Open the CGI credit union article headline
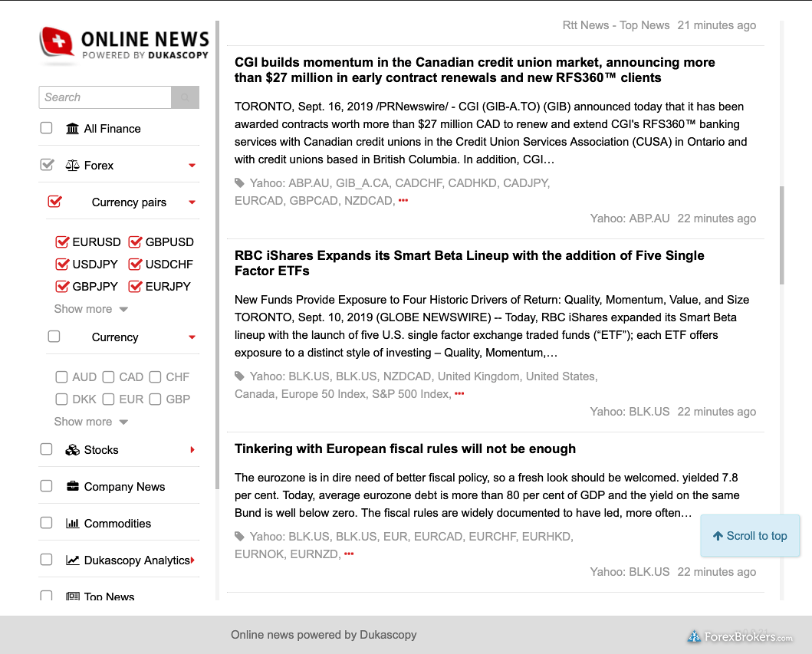 475,70
